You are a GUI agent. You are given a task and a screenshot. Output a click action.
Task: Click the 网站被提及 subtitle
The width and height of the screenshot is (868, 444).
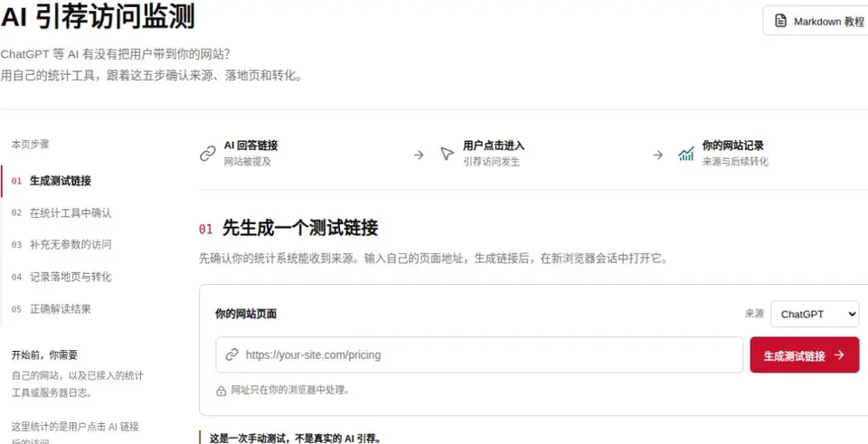tap(248, 162)
